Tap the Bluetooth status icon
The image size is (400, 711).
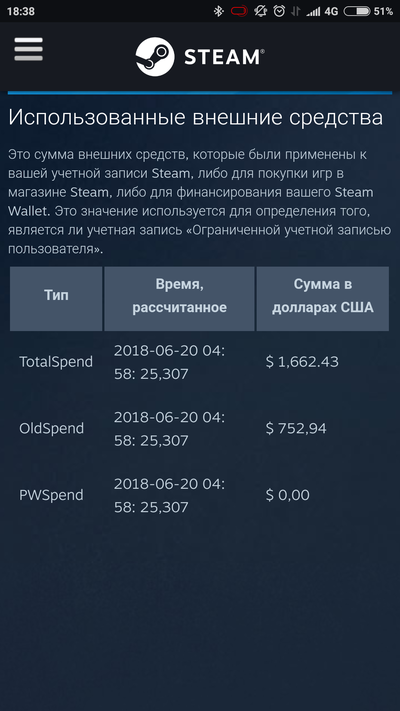click(x=219, y=11)
